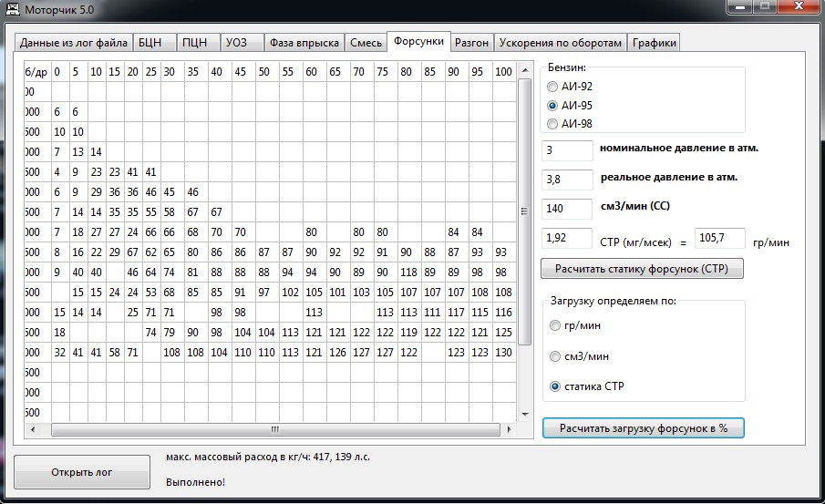Click table cell with value 32

coord(60,353)
